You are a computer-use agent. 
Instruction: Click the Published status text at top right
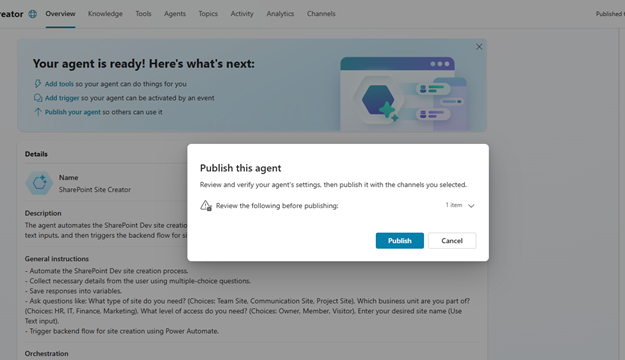tap(610, 14)
